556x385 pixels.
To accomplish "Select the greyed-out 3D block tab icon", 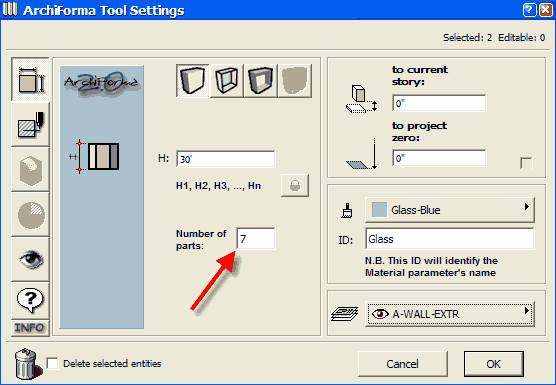I will coord(30,169).
